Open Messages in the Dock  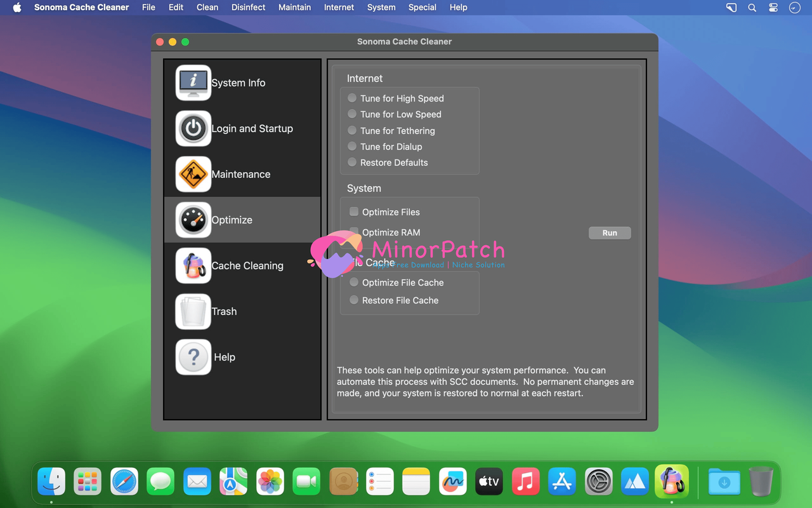click(x=160, y=482)
